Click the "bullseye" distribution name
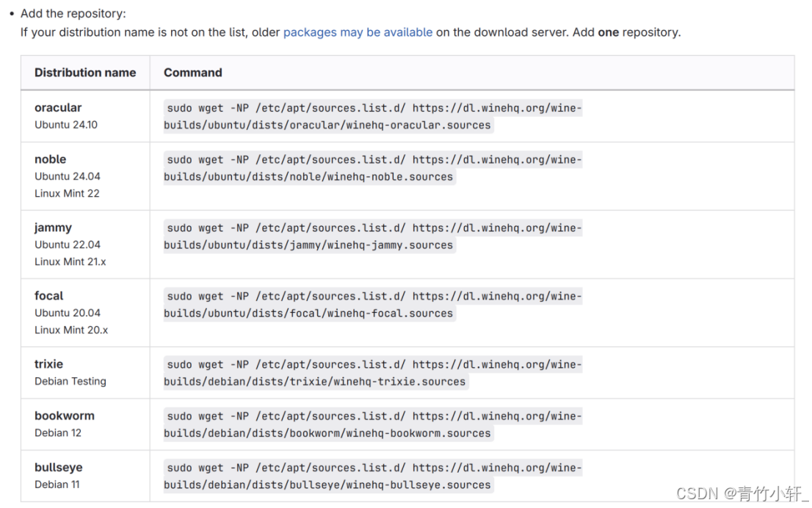This screenshot has width=812, height=508. click(58, 467)
